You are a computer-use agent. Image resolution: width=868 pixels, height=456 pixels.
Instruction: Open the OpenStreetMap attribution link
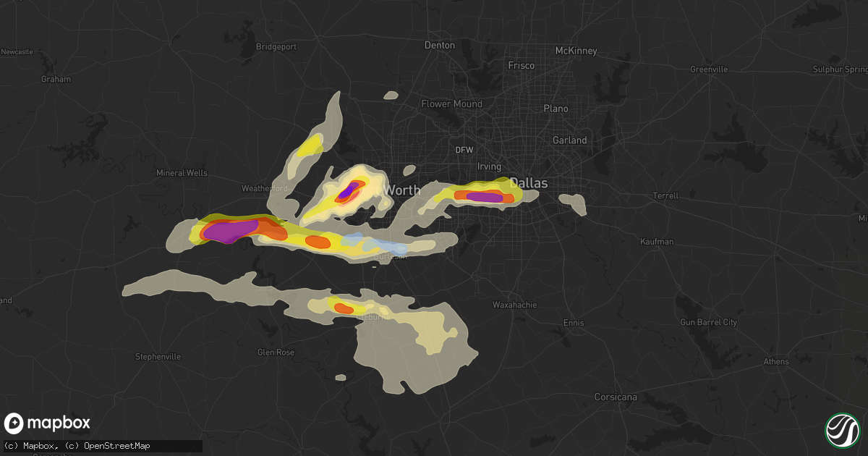coord(109,446)
